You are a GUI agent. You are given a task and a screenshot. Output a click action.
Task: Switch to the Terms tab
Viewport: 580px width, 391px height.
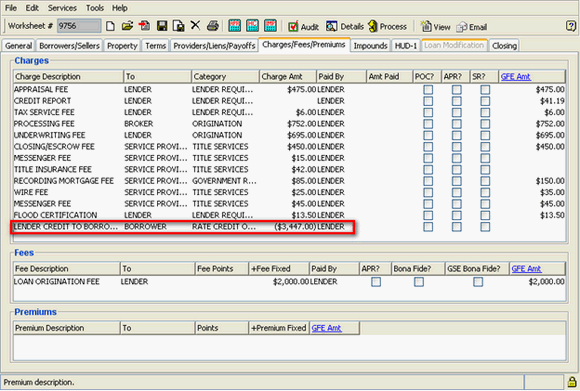point(155,46)
